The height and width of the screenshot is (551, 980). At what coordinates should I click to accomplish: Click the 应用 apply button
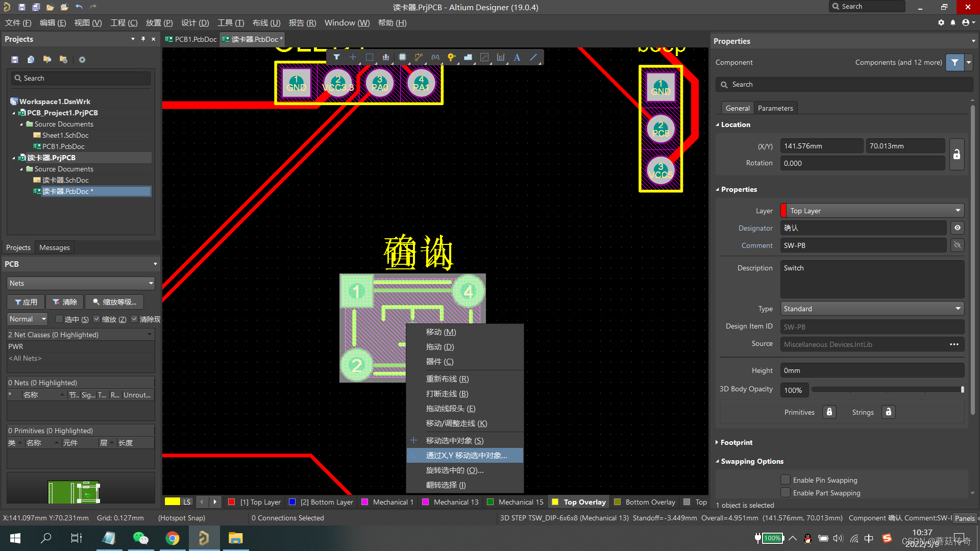pos(26,302)
